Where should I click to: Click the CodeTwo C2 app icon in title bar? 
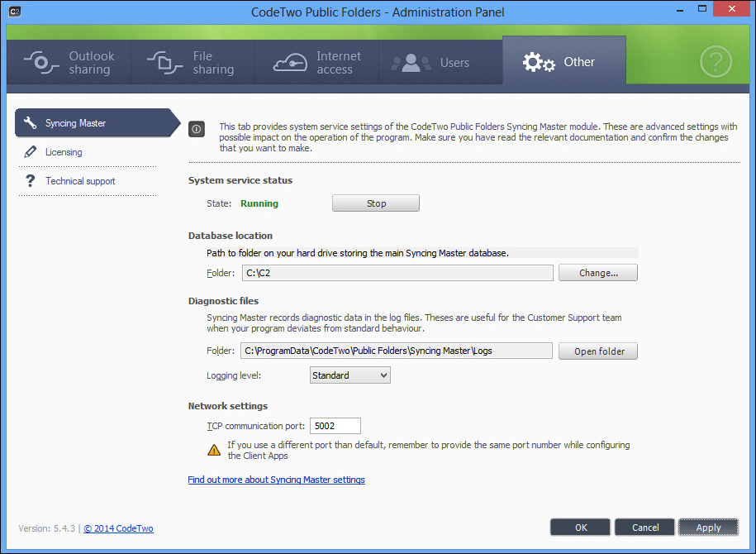15,11
